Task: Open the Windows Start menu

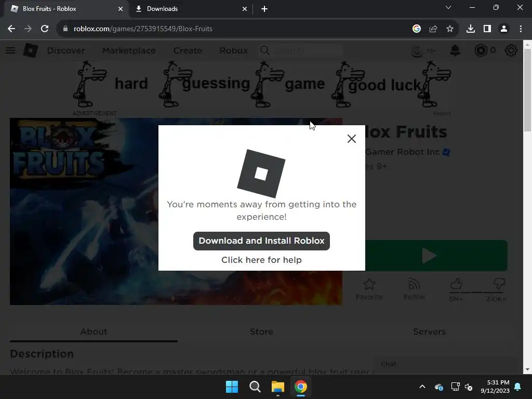Action: 232,387
